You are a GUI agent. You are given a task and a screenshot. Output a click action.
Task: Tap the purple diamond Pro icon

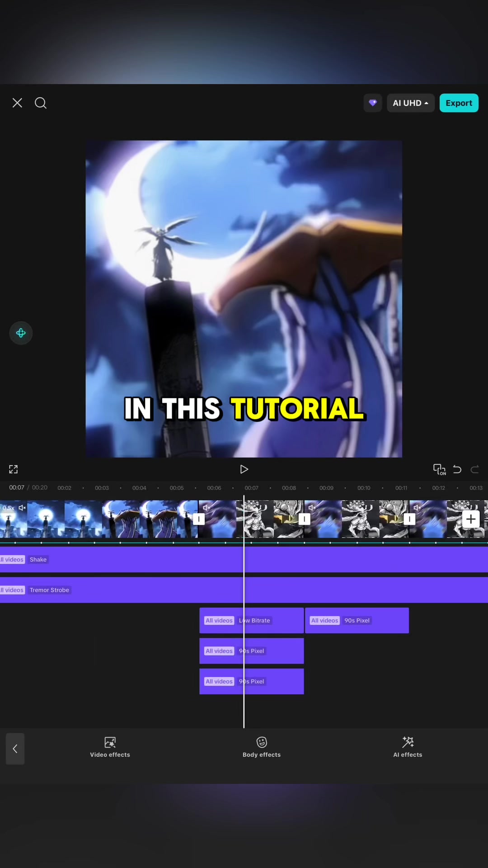[373, 103]
